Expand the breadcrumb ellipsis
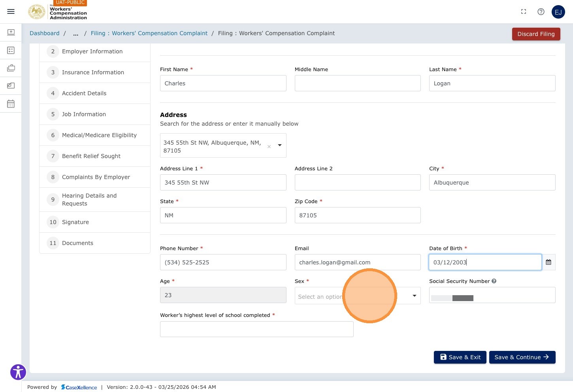The height and width of the screenshot is (392, 573). coord(75,34)
